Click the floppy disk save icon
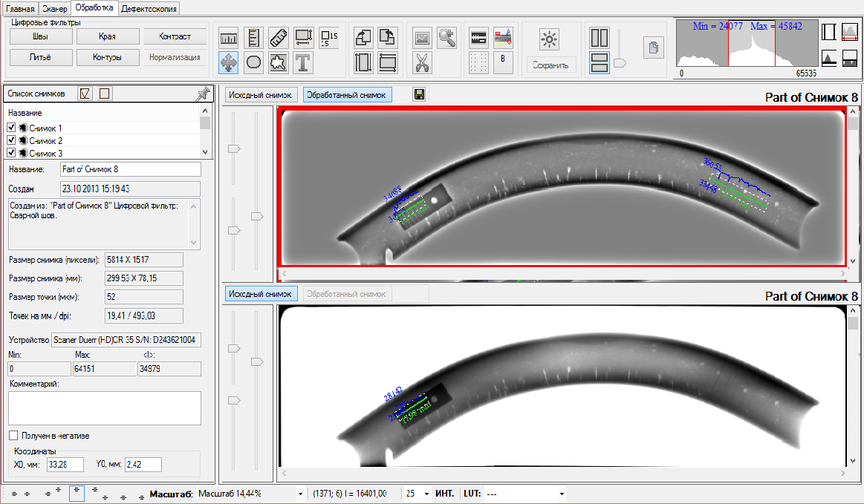864x504 pixels. coord(420,95)
